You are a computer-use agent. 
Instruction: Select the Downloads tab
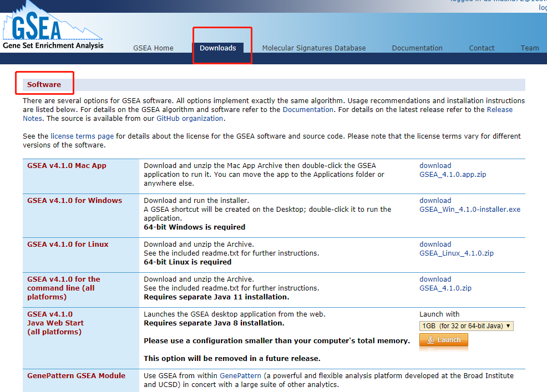point(217,48)
